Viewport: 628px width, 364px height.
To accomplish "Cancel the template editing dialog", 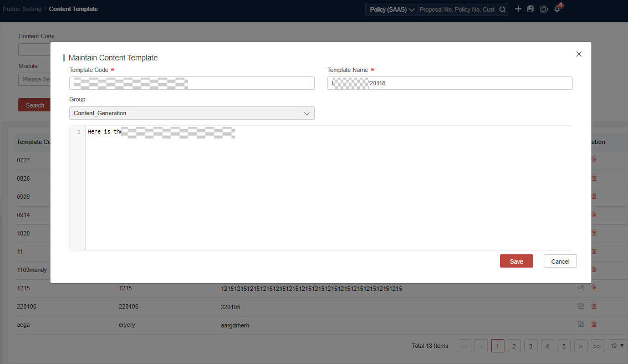I will coord(560,262).
